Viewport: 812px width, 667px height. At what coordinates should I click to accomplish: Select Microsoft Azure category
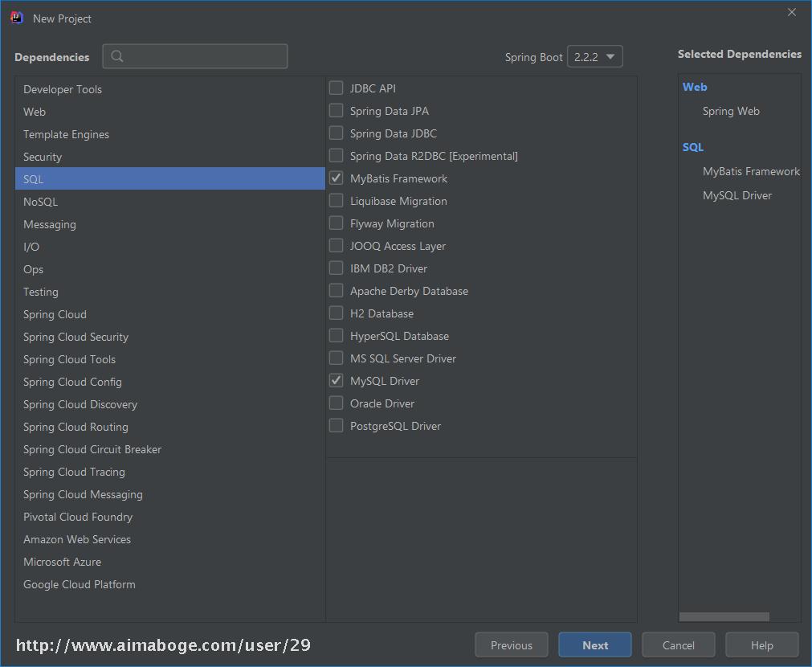170,562
